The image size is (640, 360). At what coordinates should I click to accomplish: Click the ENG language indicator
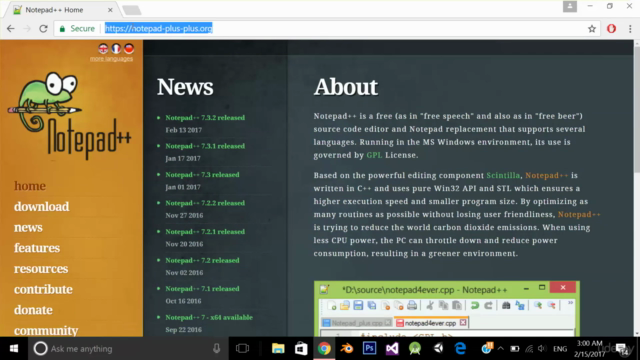(x=560, y=349)
